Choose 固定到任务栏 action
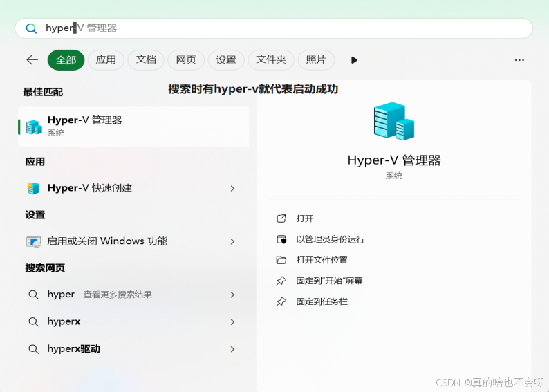 tap(322, 301)
